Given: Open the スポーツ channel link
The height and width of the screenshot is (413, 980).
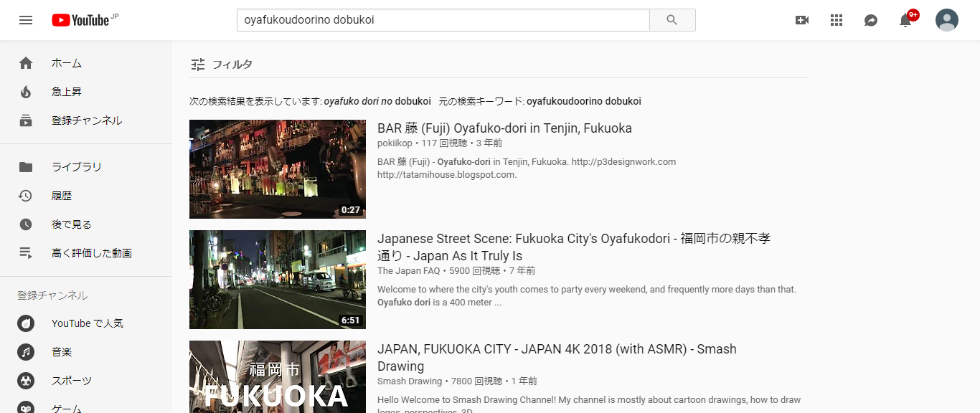Looking at the screenshot, I should coord(72,381).
